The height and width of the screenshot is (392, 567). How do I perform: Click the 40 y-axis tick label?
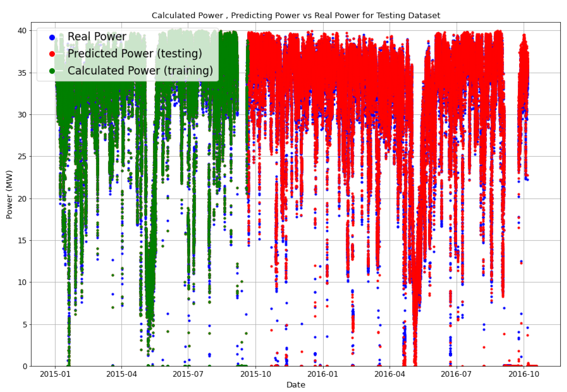(22, 31)
